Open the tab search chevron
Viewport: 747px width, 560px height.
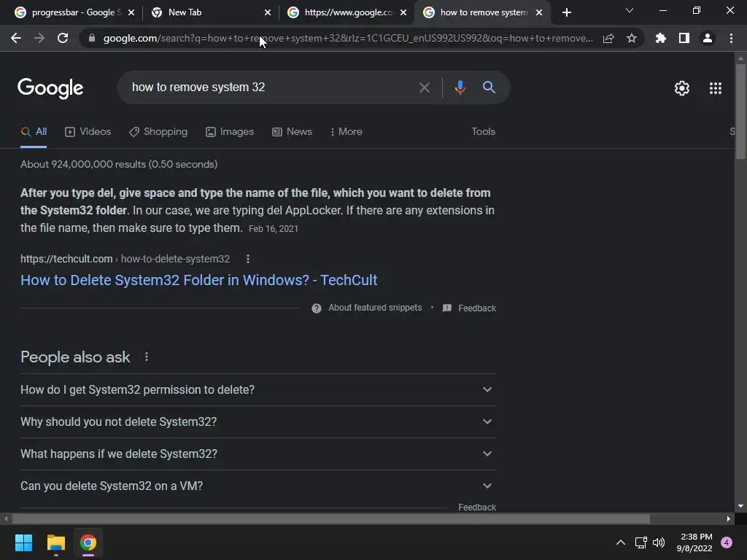tap(630, 10)
